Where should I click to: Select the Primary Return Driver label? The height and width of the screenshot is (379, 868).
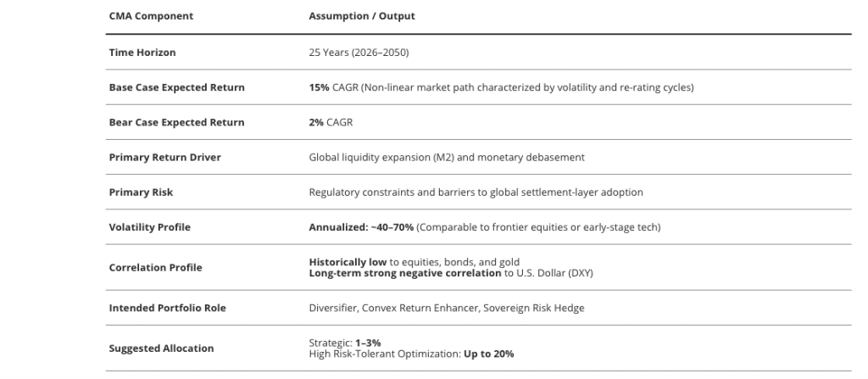click(164, 157)
